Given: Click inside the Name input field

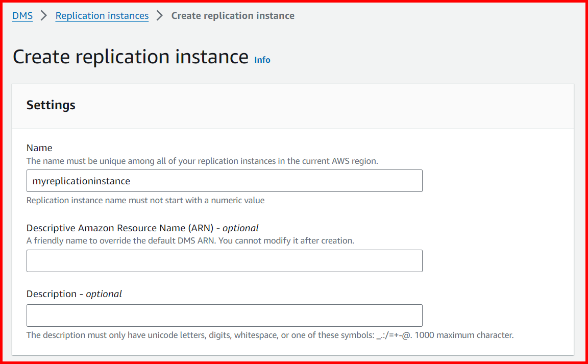Looking at the screenshot, I should coord(225,180).
